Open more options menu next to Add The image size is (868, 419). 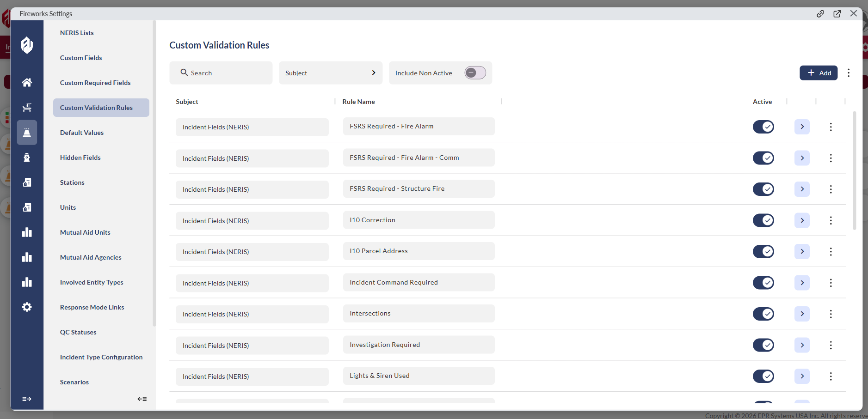(849, 73)
